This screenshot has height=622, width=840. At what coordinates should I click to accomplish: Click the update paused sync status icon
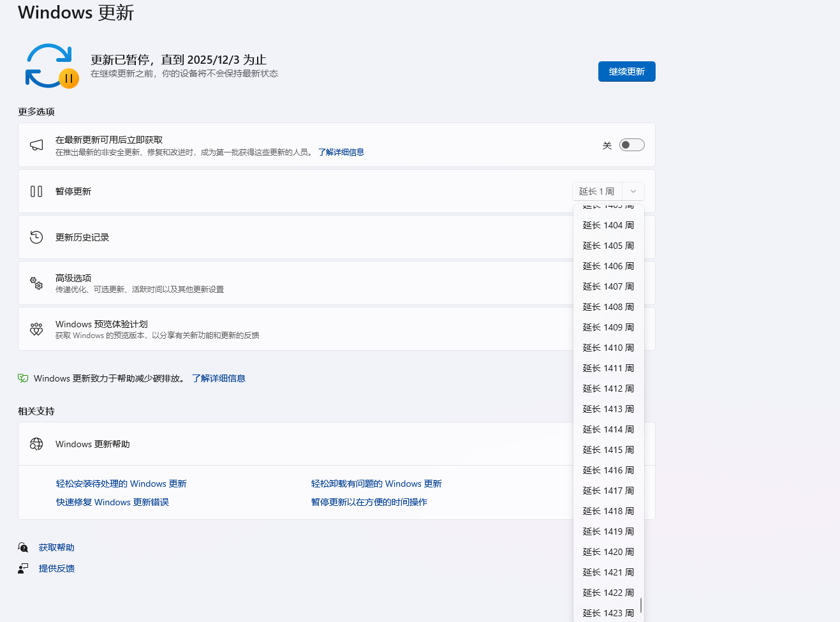52,66
